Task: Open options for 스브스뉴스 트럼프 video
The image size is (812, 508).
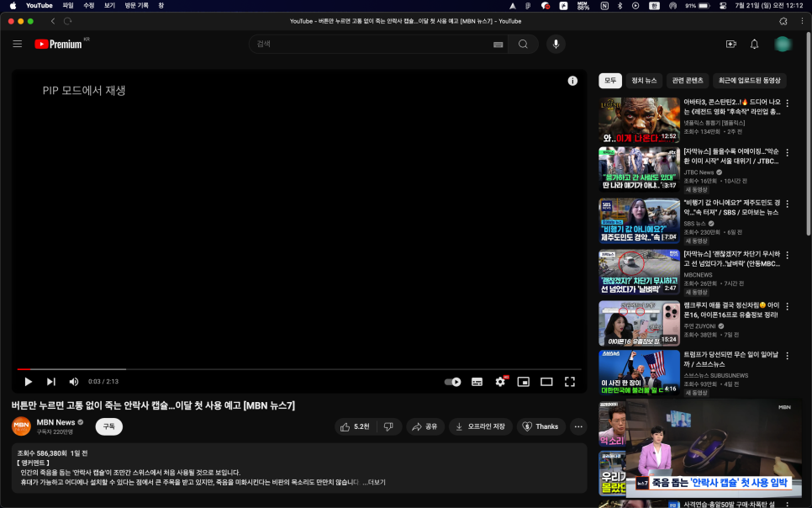Action: pyautogui.click(x=787, y=356)
